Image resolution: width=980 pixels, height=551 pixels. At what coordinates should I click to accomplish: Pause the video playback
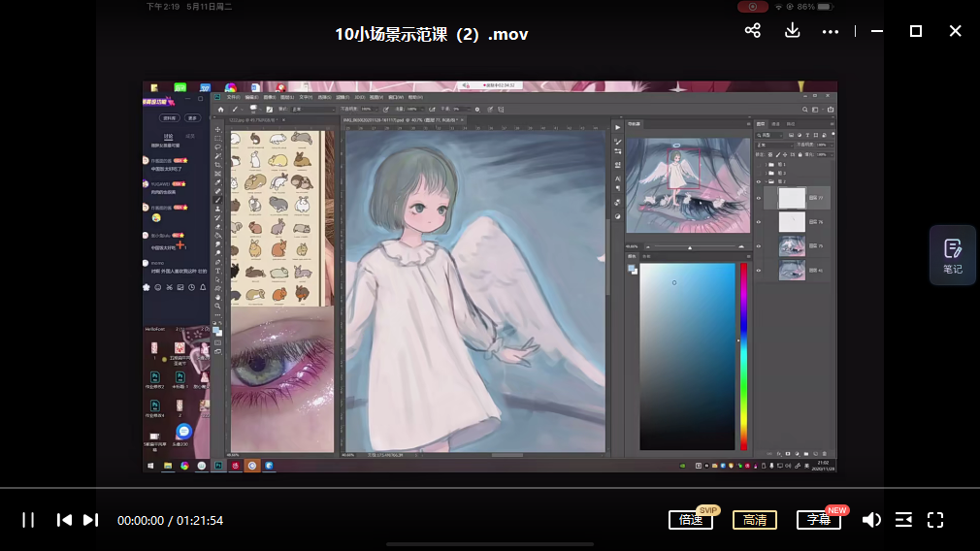28,520
